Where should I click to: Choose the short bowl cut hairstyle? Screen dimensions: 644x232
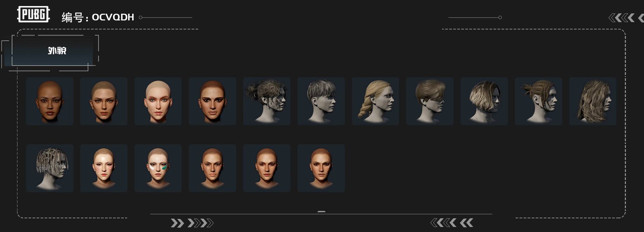tap(321, 101)
